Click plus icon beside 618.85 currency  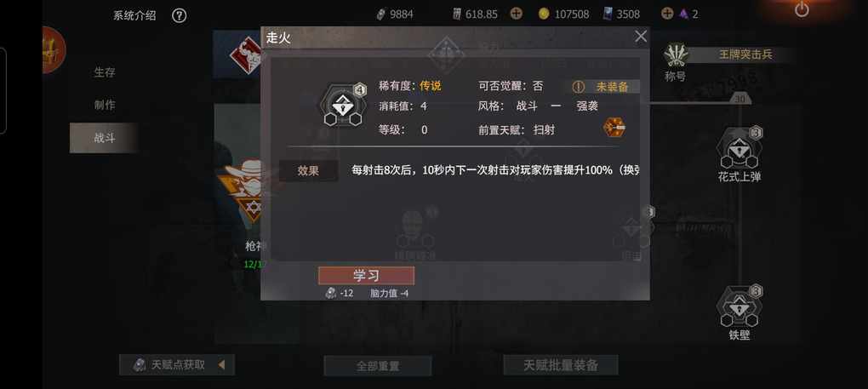point(516,14)
